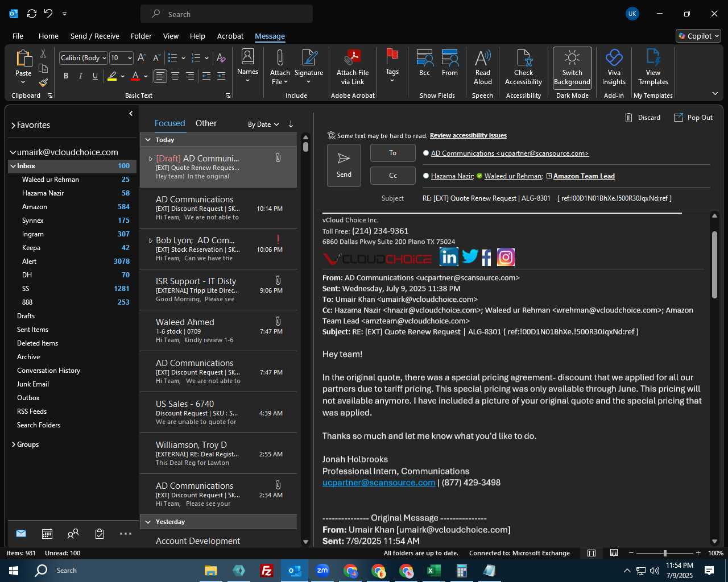Switch to the Home ribbon tab
728x582 pixels.
click(x=48, y=36)
